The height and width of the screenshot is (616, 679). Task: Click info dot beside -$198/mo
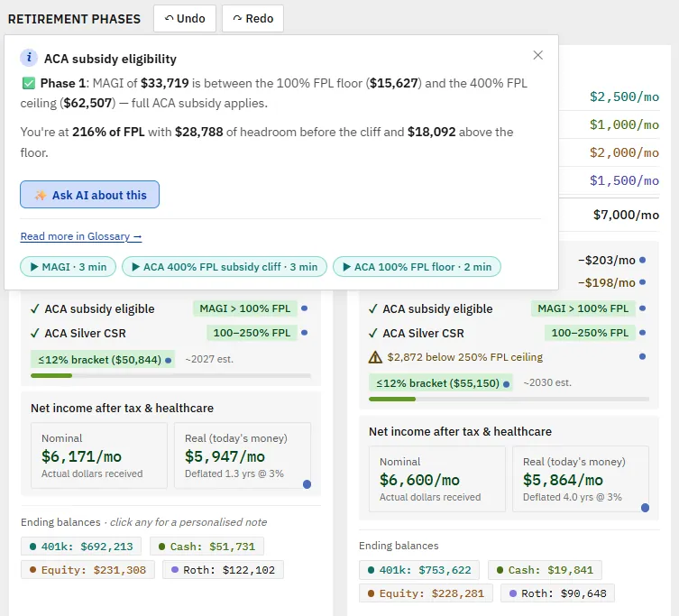point(643,282)
